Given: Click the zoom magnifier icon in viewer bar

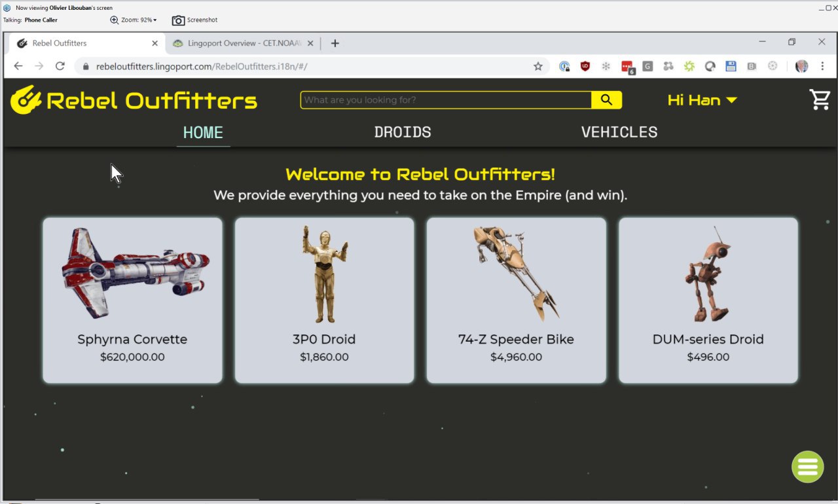Looking at the screenshot, I should tap(114, 20).
